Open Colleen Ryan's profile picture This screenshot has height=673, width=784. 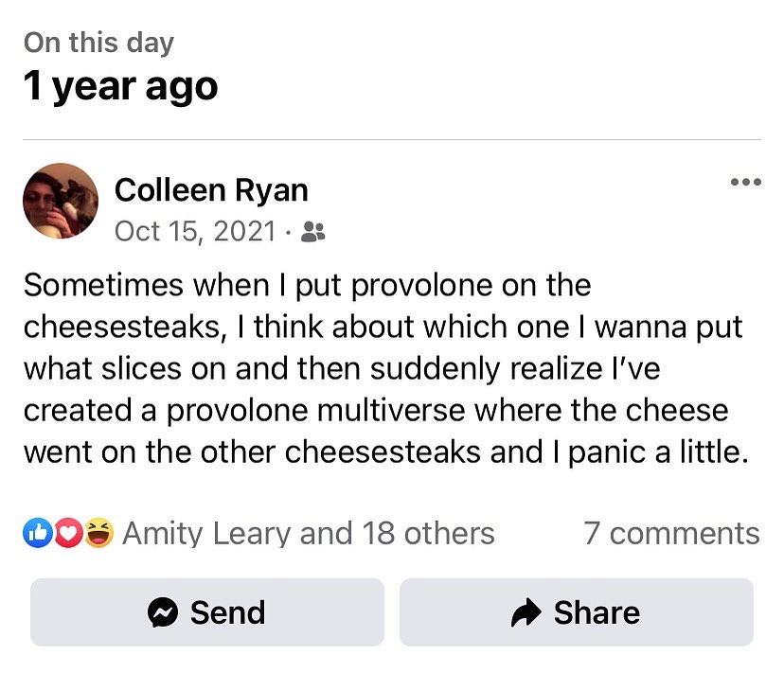pyautogui.click(x=60, y=200)
